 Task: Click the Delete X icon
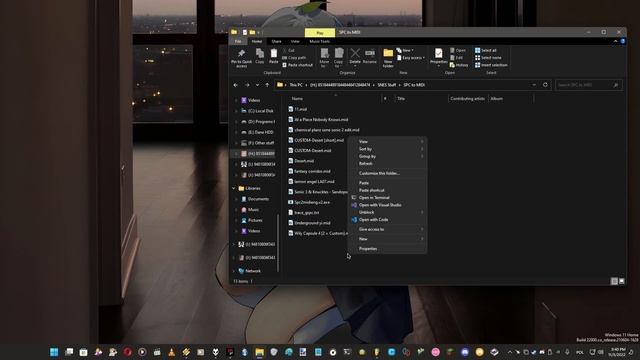point(355,53)
